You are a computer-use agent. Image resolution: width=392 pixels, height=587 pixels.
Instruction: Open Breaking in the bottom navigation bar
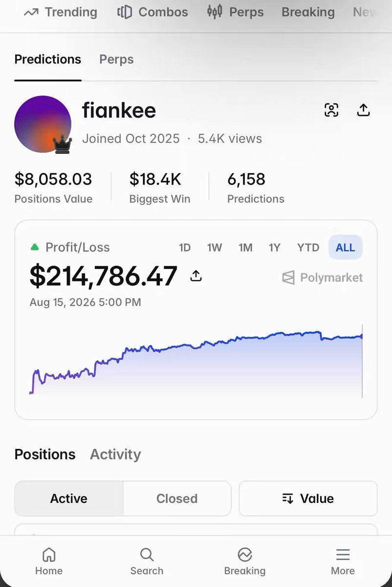(x=245, y=562)
